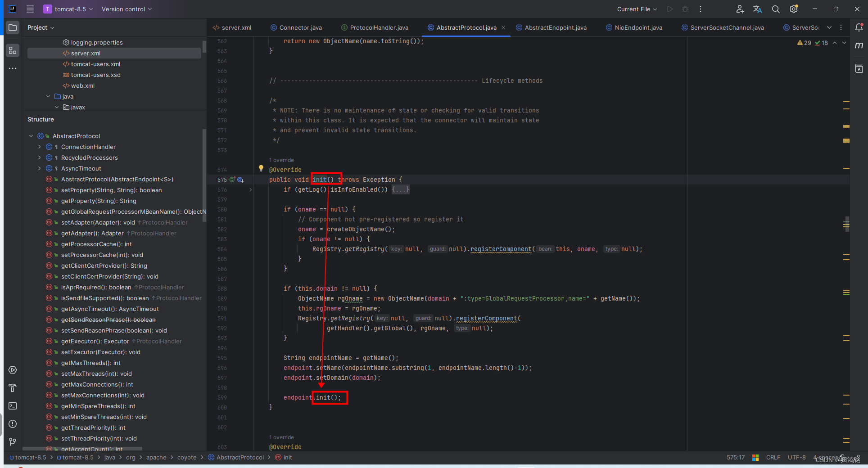The width and height of the screenshot is (868, 468).
Task: Switch to AbstractEndpoint.java tab
Action: pyautogui.click(x=552, y=27)
